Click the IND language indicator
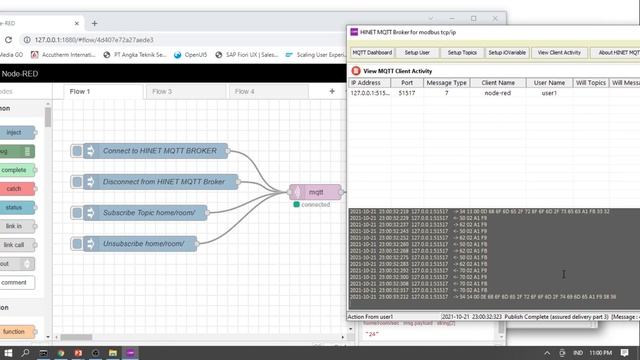The image size is (640, 360). tap(578, 353)
